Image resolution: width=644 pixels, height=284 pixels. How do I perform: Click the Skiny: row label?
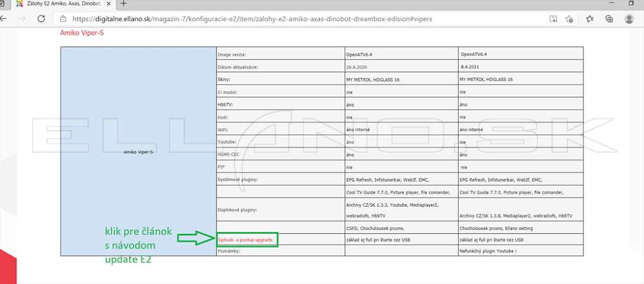224,79
